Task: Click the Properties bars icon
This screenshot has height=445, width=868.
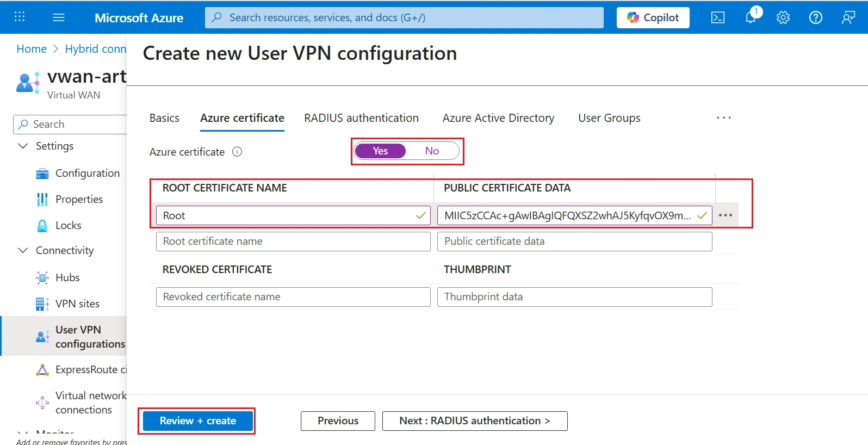Action: [x=42, y=200]
